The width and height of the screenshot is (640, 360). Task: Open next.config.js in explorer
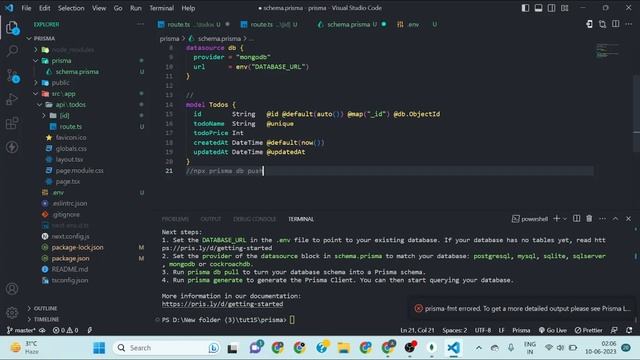coord(70,236)
